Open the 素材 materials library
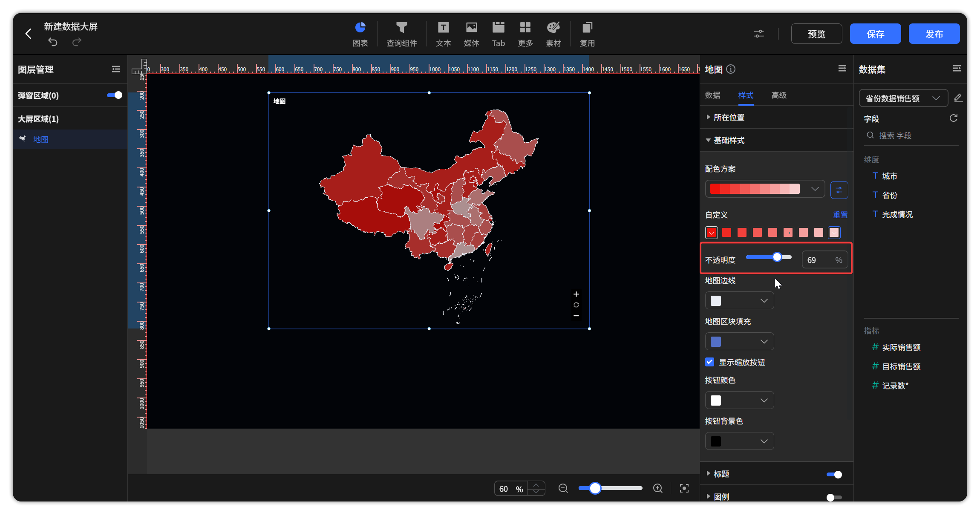Screen dimensions: 980x510 click(x=553, y=34)
